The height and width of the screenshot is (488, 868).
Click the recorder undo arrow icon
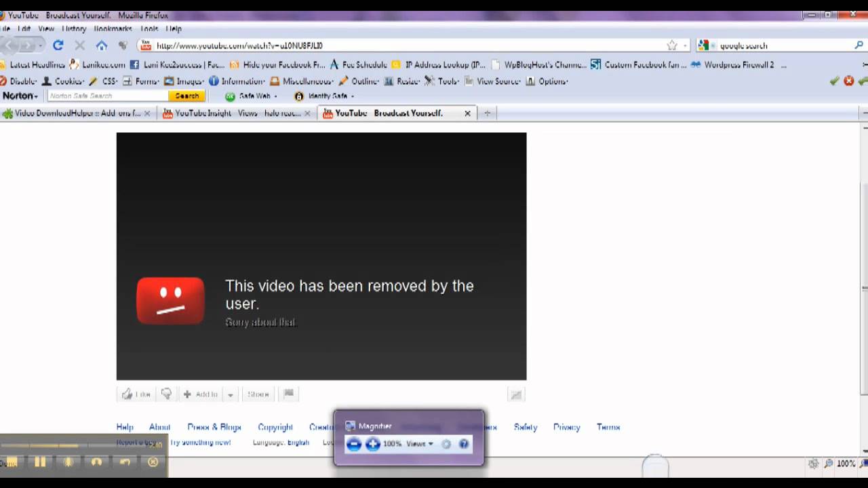(125, 462)
